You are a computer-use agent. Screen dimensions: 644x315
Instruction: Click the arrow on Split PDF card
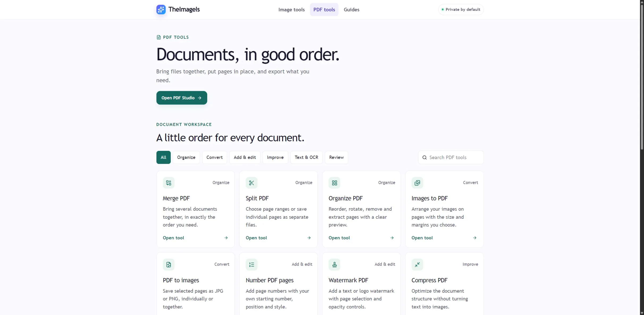(x=309, y=238)
